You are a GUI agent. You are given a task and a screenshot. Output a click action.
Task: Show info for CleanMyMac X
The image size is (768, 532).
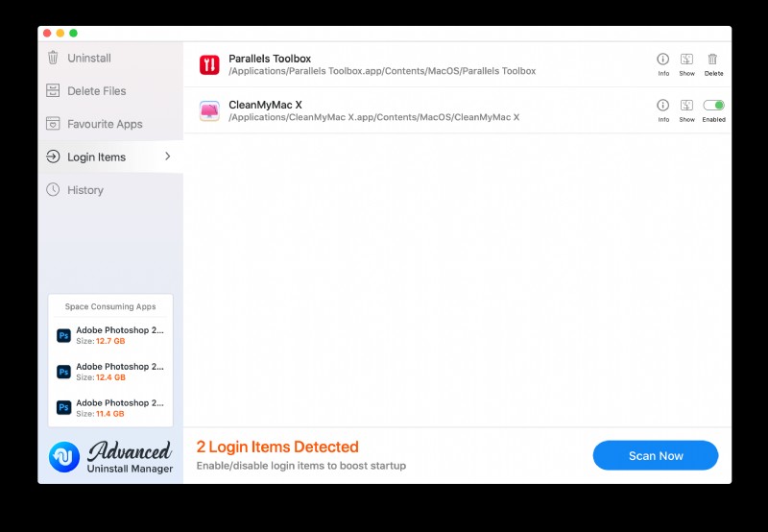(x=663, y=110)
